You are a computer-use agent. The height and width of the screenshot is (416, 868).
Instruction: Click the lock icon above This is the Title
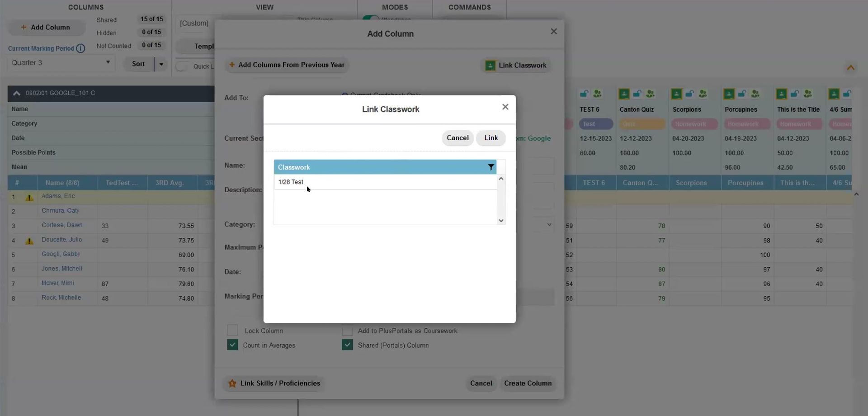[x=794, y=94]
